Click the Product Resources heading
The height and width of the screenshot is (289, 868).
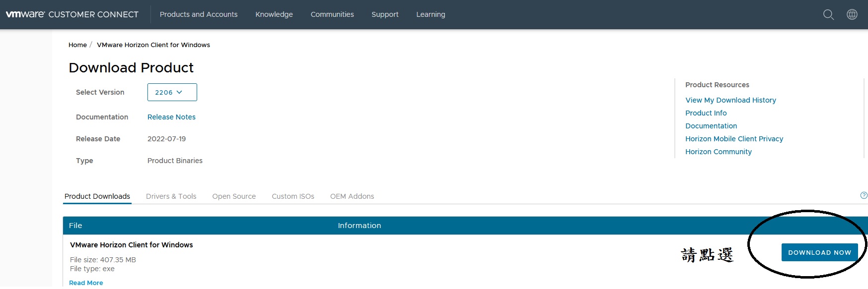[x=717, y=85]
